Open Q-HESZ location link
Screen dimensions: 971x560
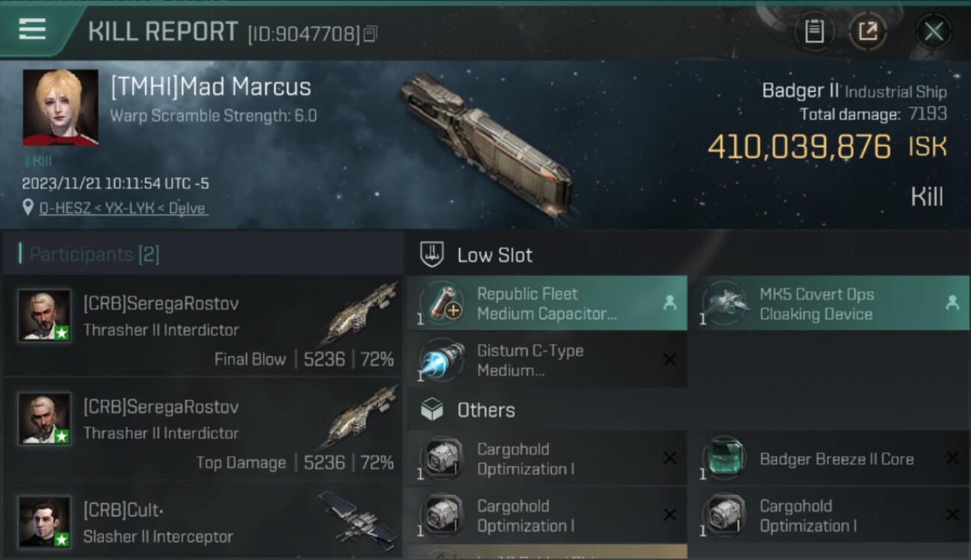(123, 208)
